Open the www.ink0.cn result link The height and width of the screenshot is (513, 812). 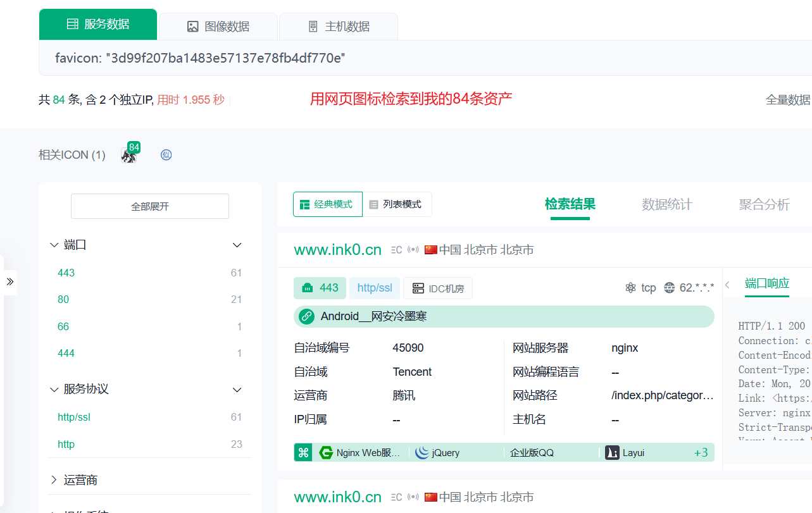(337, 249)
